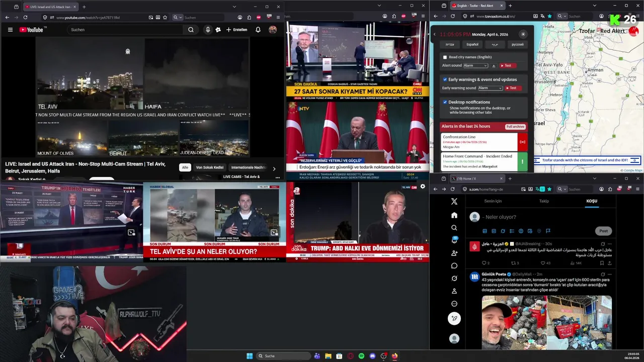Open a new tab in the YouTube window
This screenshot has width=644, height=362.
(x=84, y=7)
